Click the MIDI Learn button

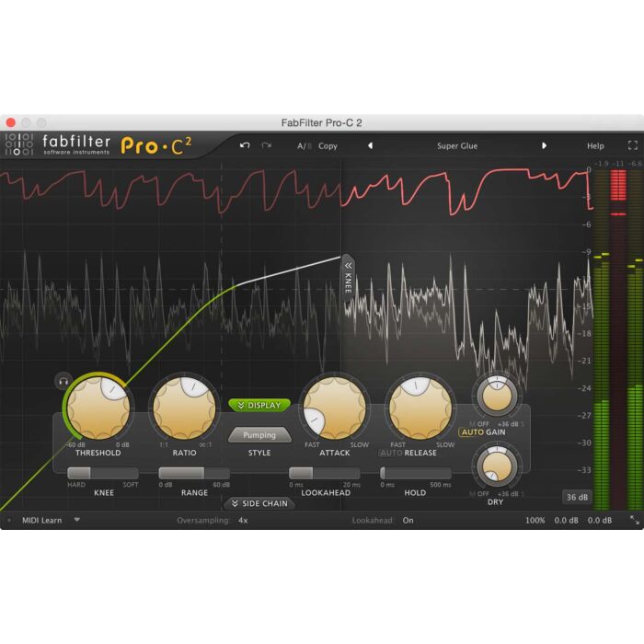click(x=42, y=521)
